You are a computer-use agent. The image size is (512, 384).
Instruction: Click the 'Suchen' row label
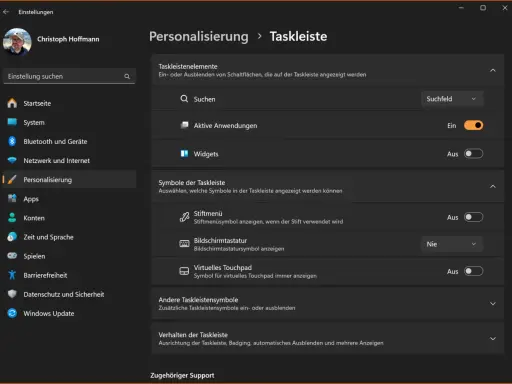click(204, 99)
